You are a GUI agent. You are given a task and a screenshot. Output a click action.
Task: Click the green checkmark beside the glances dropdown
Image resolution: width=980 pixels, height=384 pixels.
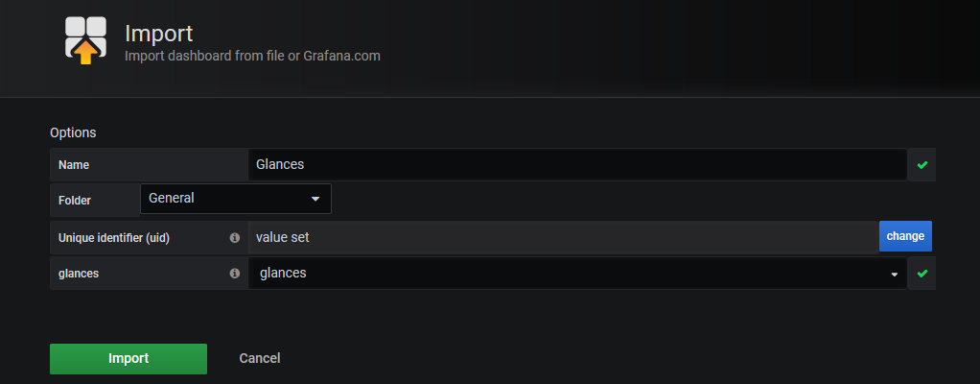pyautogui.click(x=922, y=274)
